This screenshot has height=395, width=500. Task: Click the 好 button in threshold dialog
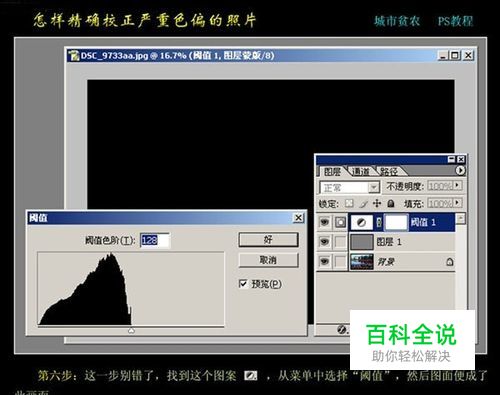[268, 240]
